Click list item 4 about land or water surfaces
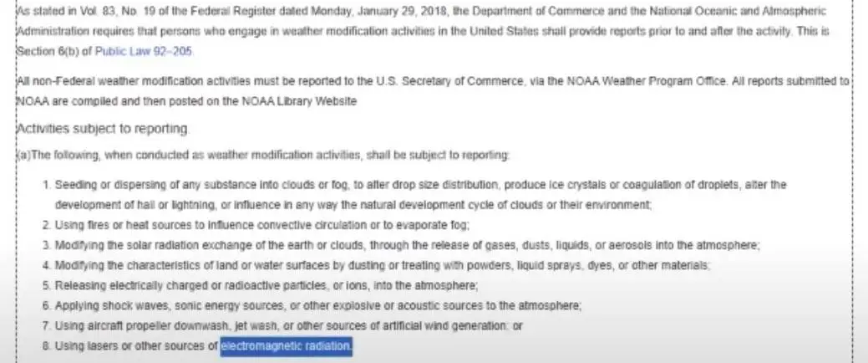Image resolution: width=868 pixels, height=363 pixels. click(x=383, y=265)
